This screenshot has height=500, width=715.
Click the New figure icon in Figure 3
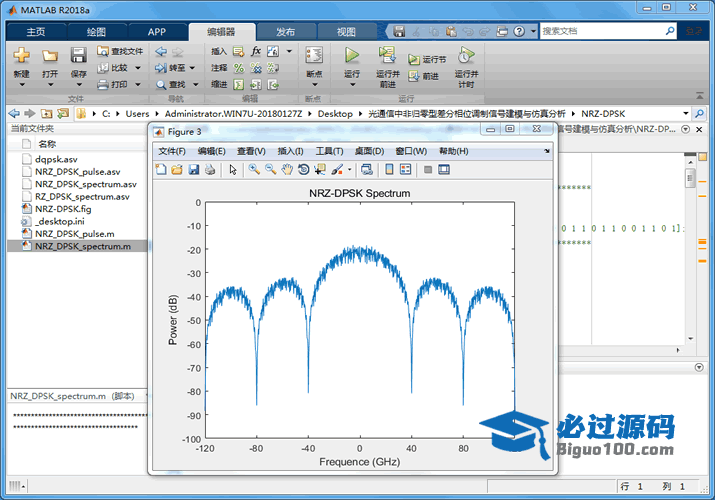(161, 170)
